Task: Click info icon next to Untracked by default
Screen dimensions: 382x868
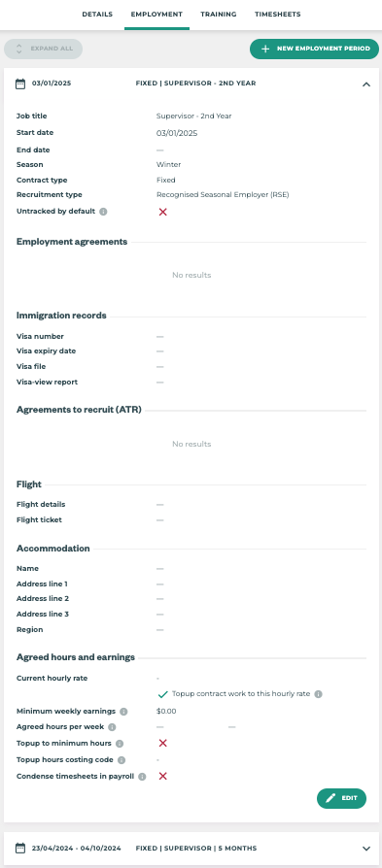Action: 103,212
